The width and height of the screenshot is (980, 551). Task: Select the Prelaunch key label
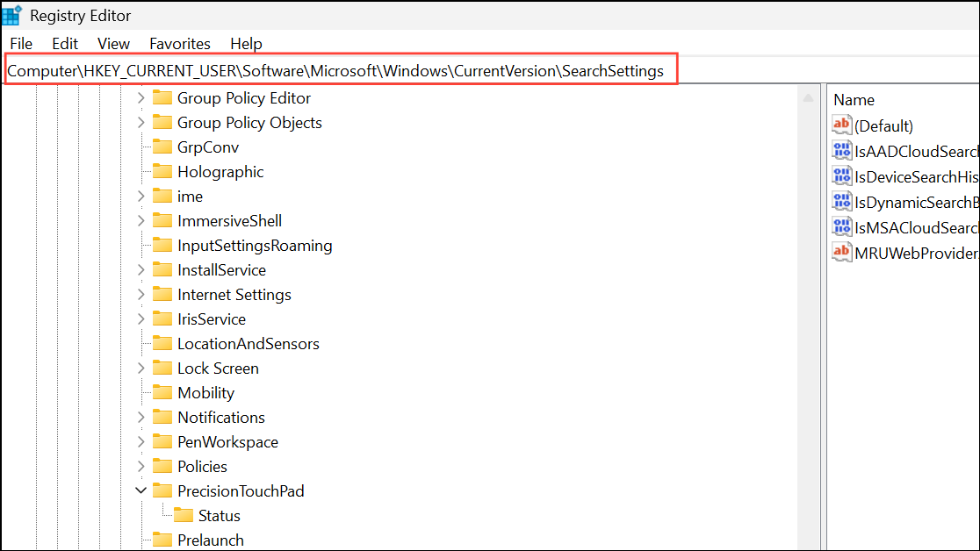[x=211, y=540]
